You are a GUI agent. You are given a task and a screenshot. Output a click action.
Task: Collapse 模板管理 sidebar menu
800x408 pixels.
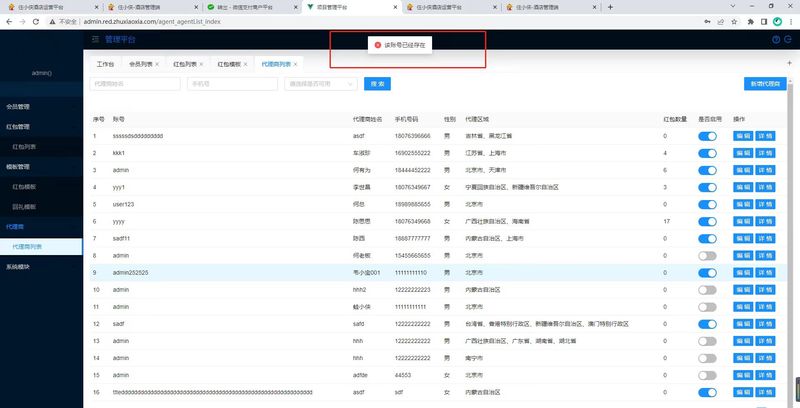pos(41,167)
